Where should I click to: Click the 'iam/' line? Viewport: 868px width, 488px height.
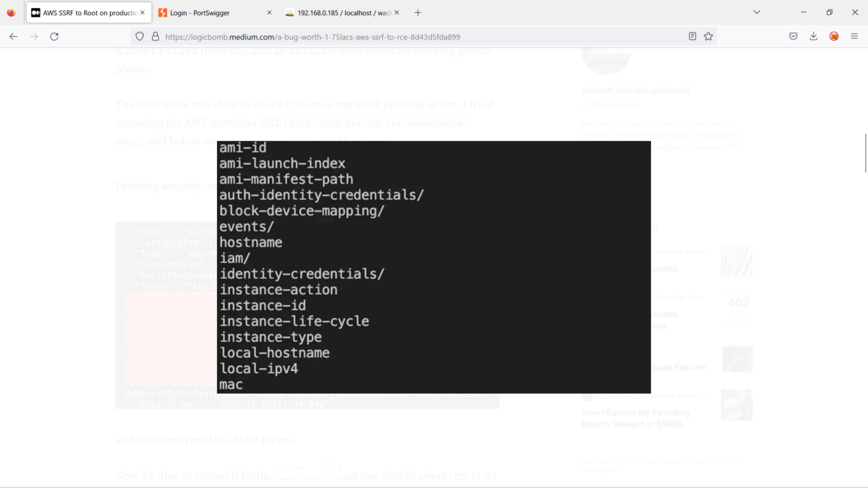coord(235,258)
